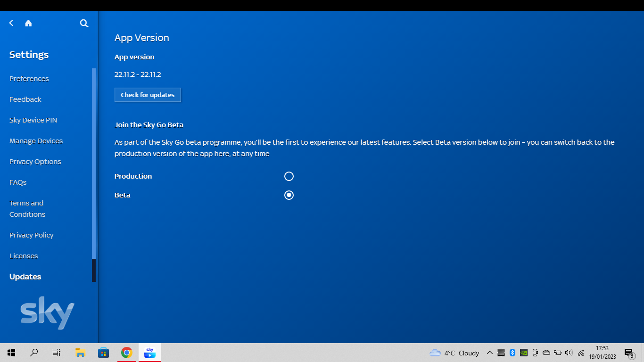The image size is (644, 362).
Task: Click the back arrow in the sidebar
Action: [11, 23]
